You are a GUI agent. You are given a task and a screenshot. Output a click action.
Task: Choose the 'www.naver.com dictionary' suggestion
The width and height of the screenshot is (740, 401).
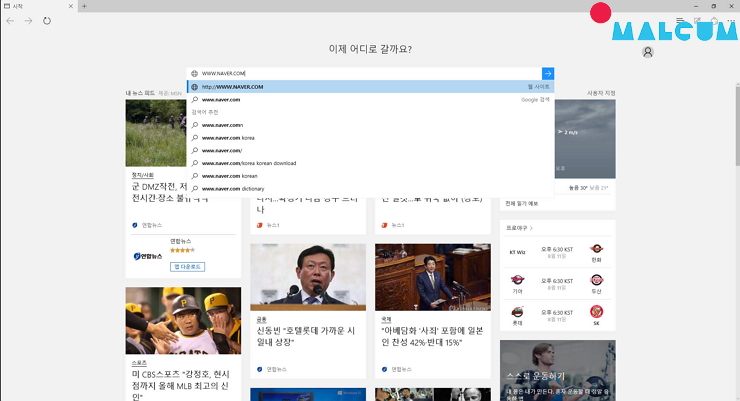point(370,189)
